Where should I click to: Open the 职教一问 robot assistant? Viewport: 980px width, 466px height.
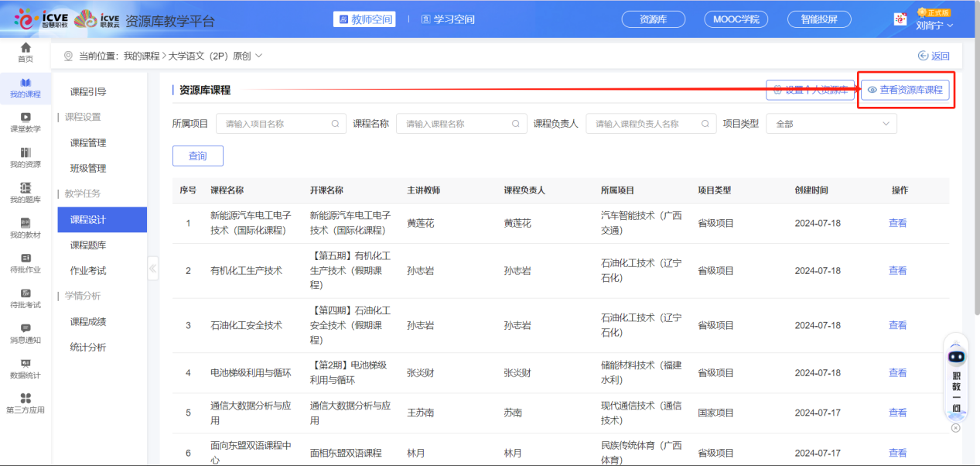[957, 379]
